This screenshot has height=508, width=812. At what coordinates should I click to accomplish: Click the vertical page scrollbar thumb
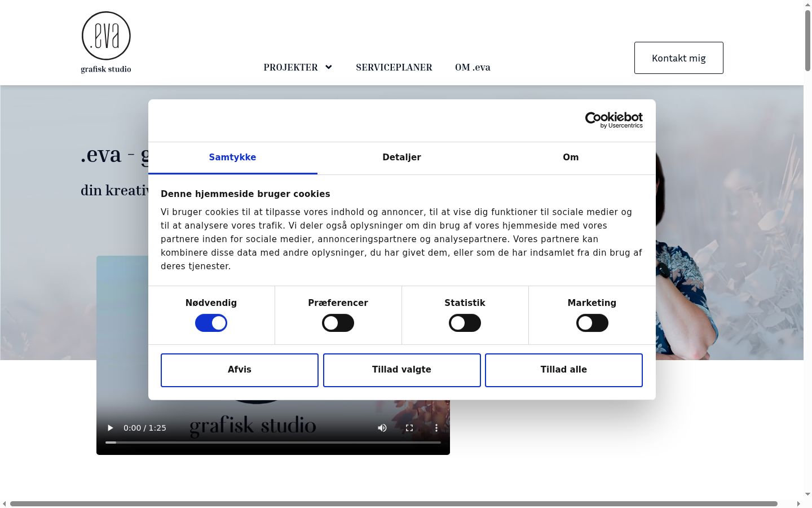point(807,40)
